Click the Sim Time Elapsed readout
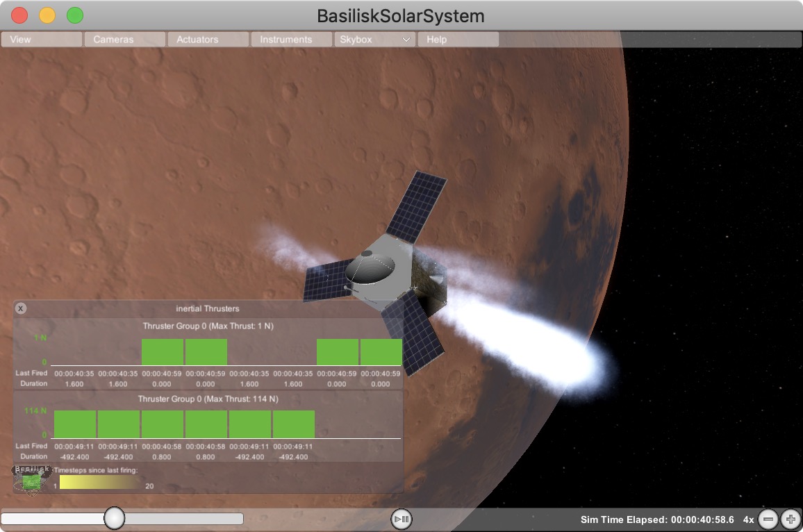Viewport: 803px width, 532px height. pyautogui.click(x=657, y=519)
